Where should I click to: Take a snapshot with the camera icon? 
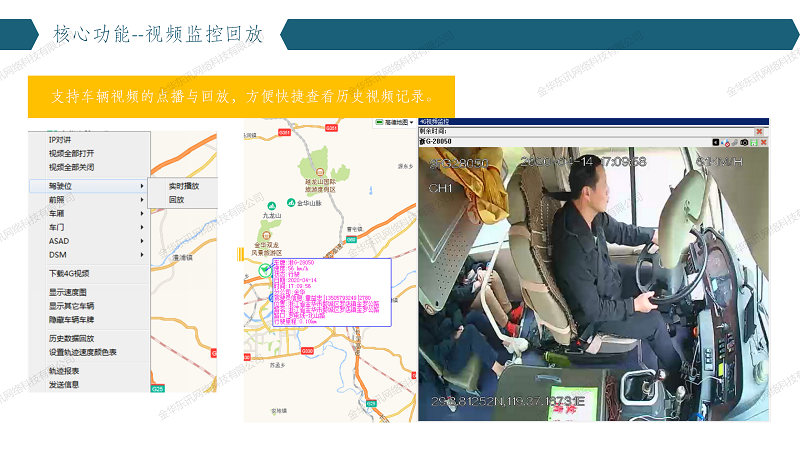(745, 143)
